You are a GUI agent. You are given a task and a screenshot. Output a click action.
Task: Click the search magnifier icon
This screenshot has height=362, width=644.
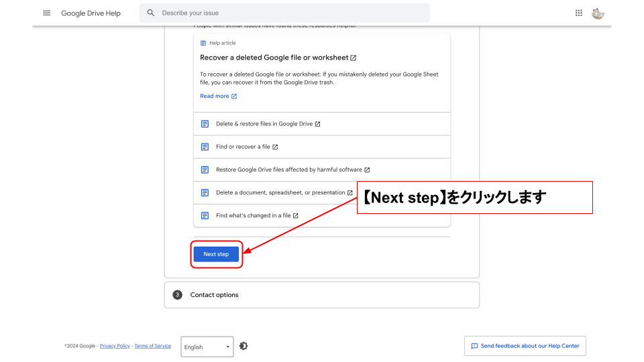tap(151, 13)
